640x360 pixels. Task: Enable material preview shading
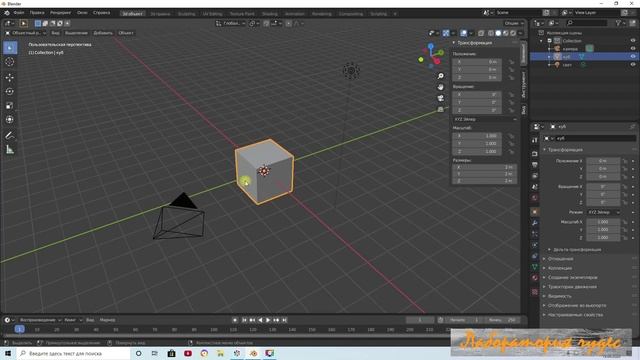[x=506, y=33]
